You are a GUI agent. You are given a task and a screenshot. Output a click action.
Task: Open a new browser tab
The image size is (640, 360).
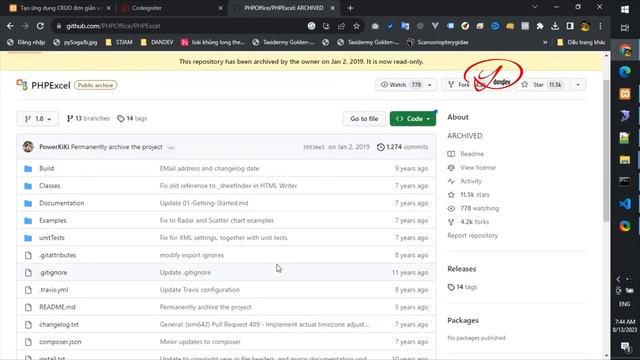click(350, 8)
